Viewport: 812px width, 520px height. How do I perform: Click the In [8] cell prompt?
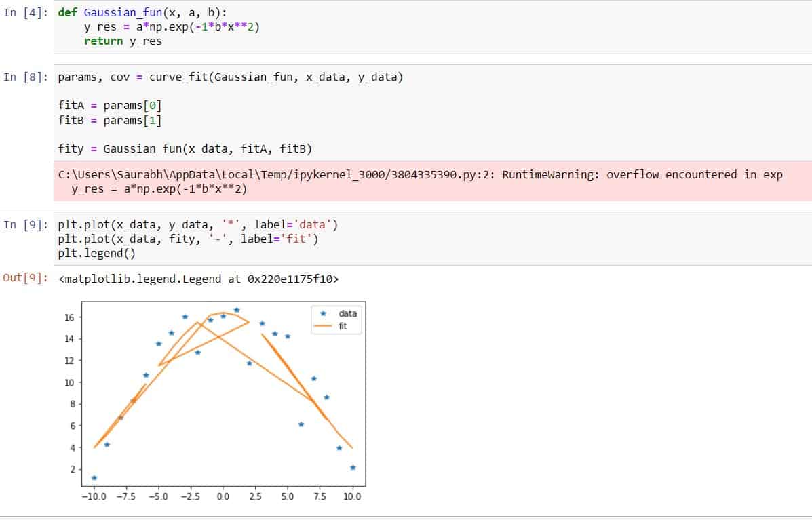tap(22, 77)
